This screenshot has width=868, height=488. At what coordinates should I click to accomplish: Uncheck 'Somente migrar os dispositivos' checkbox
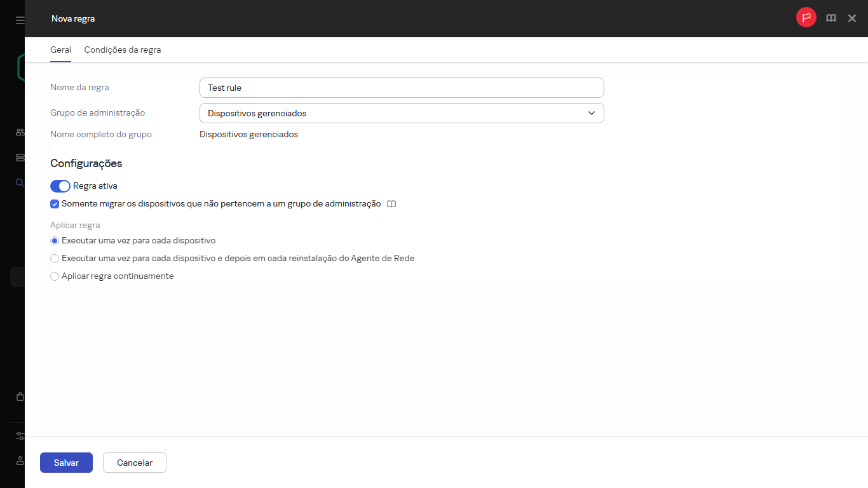tap(55, 204)
